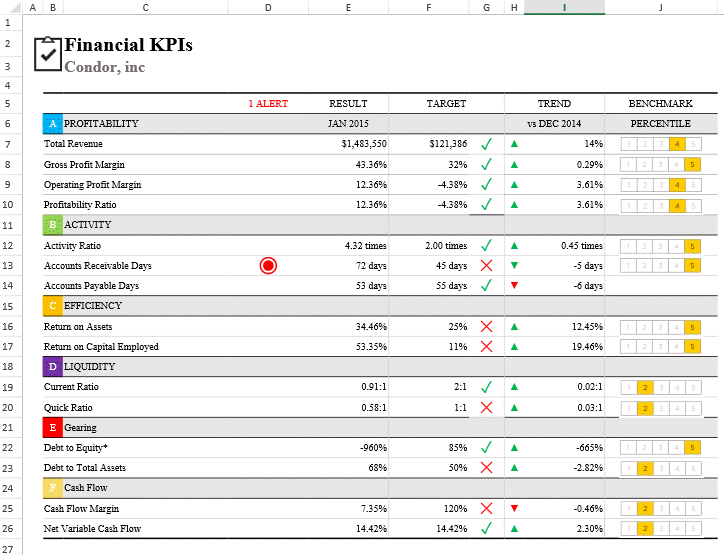Viewport: 724px width, 555px height.
Task: Click the highlighted percentile 2 box for Current Ratio
Action: tap(645, 387)
